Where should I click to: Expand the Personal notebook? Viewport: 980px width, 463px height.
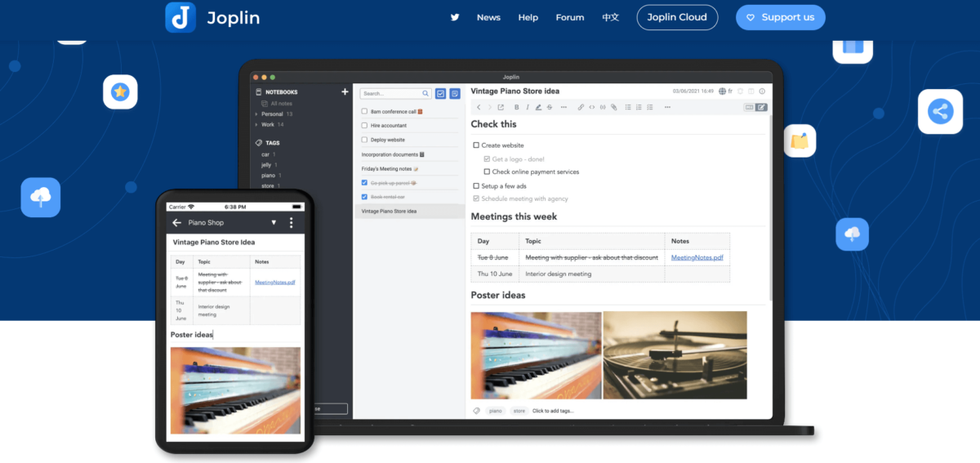(256, 114)
